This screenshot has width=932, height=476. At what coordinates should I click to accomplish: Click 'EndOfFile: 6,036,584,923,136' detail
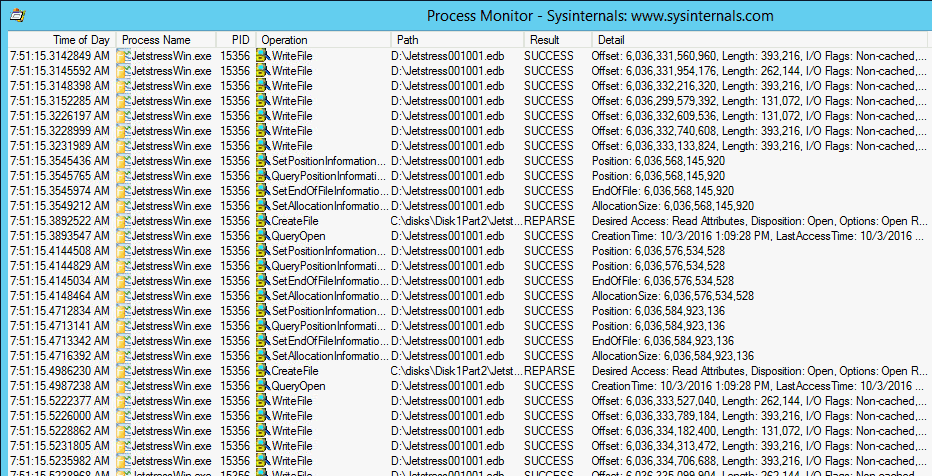coord(663,341)
